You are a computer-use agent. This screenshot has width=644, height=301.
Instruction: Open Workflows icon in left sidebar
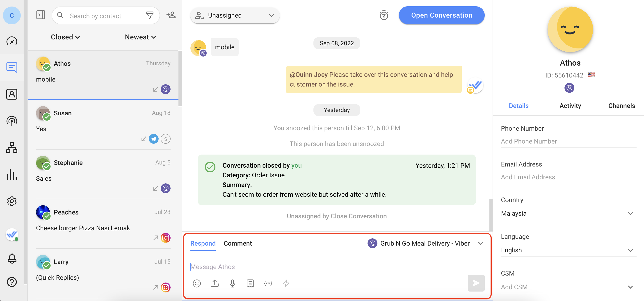pos(12,148)
